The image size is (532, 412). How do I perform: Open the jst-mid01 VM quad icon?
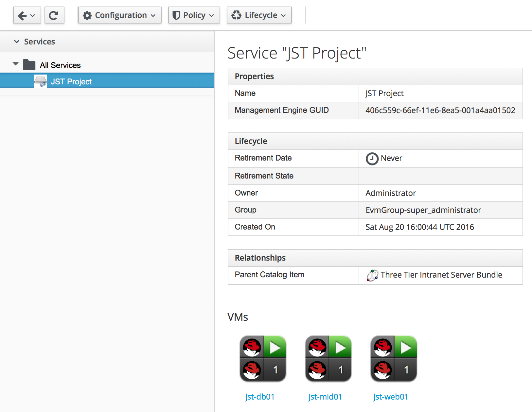[x=328, y=359]
